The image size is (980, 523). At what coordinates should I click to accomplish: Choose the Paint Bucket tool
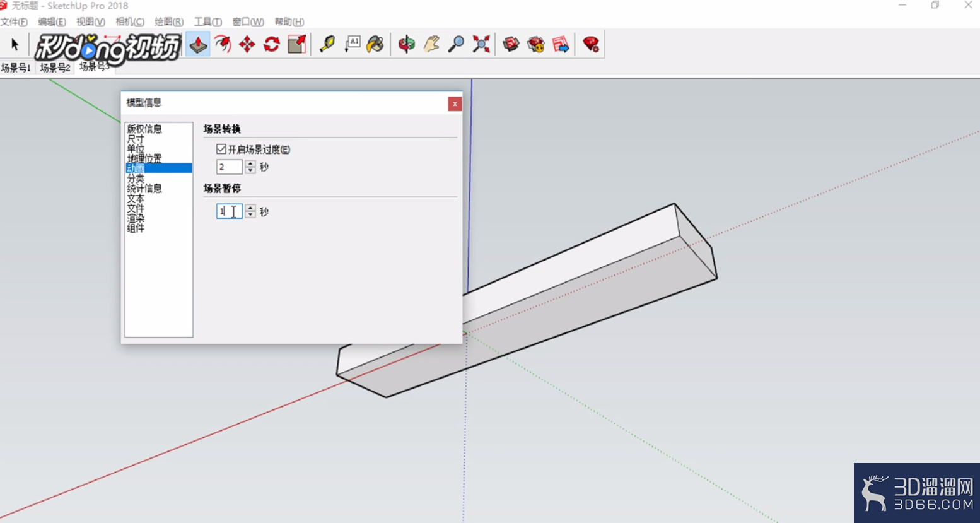click(376, 44)
